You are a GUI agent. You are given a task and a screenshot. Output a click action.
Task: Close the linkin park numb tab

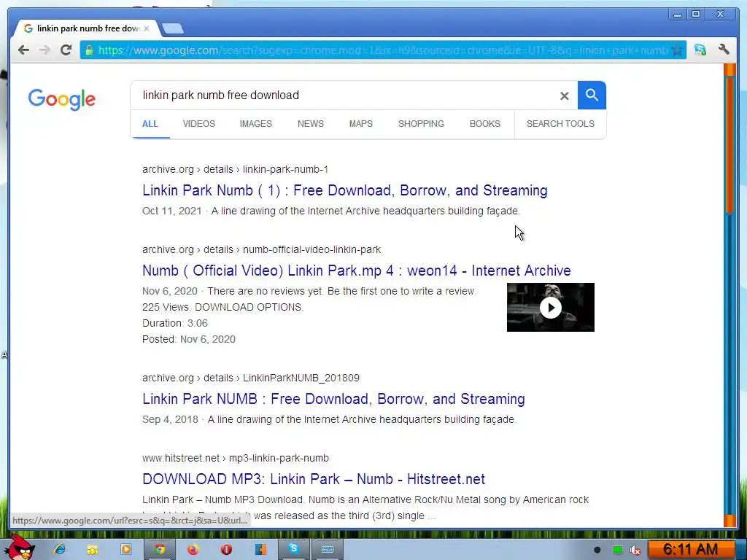pos(147,28)
